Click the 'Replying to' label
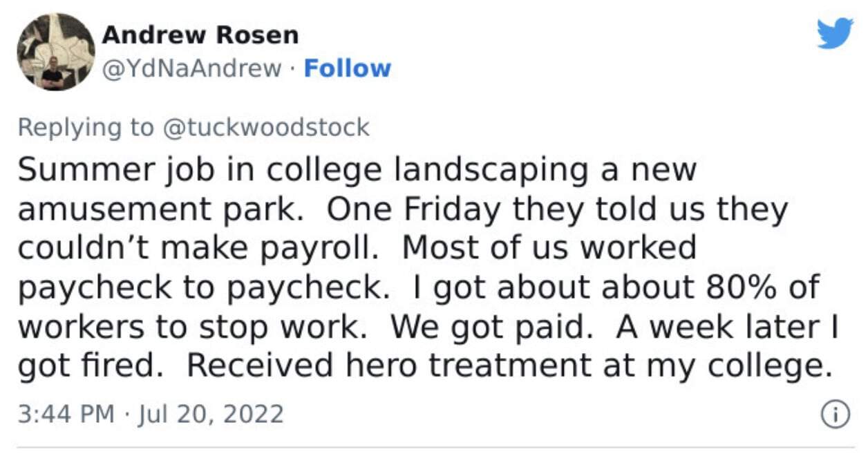The height and width of the screenshot is (456, 868). (x=86, y=127)
